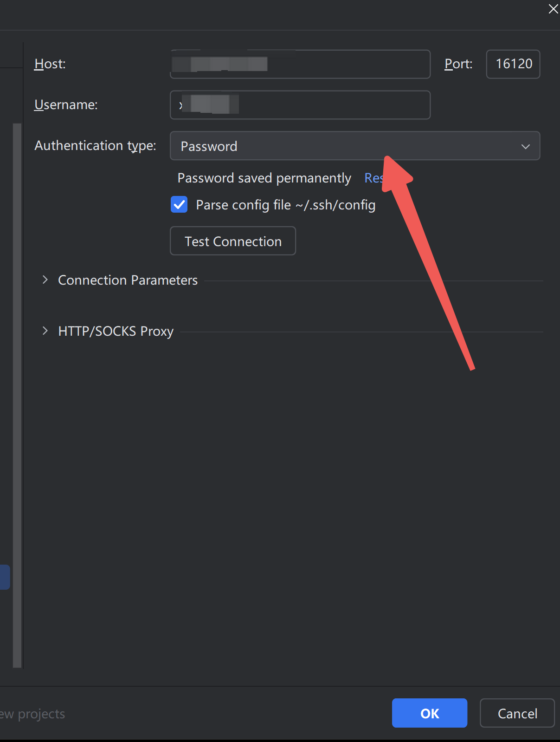Click the Authentication type label
Image resolution: width=560 pixels, height=742 pixels.
[x=96, y=146]
